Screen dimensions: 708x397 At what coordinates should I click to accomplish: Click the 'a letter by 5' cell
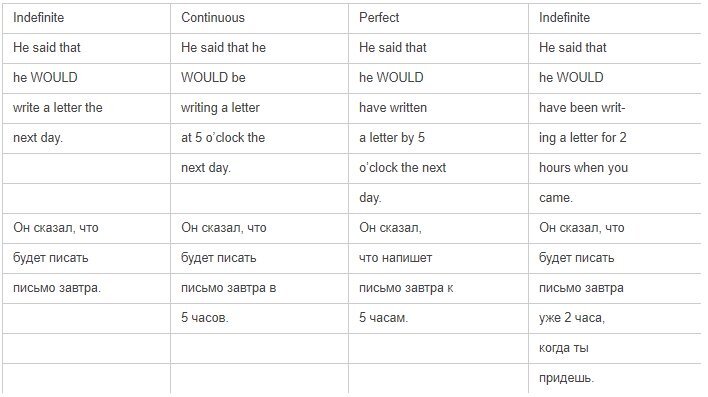click(438, 138)
